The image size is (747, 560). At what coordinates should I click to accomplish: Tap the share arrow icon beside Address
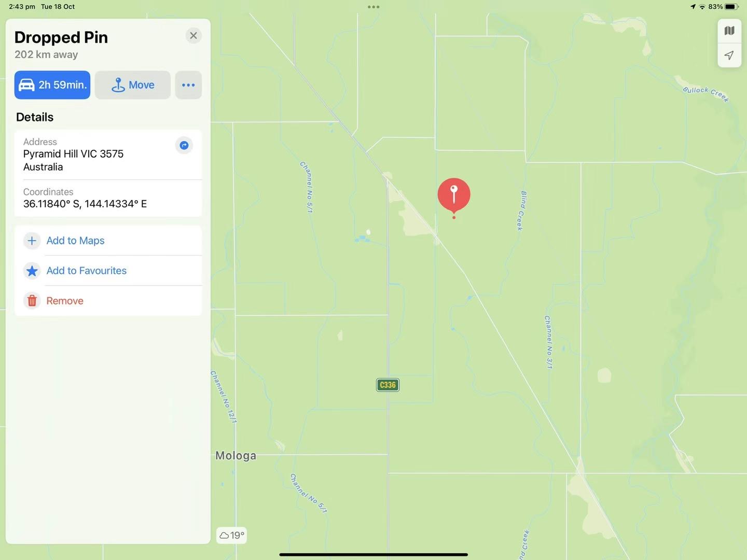click(x=184, y=145)
